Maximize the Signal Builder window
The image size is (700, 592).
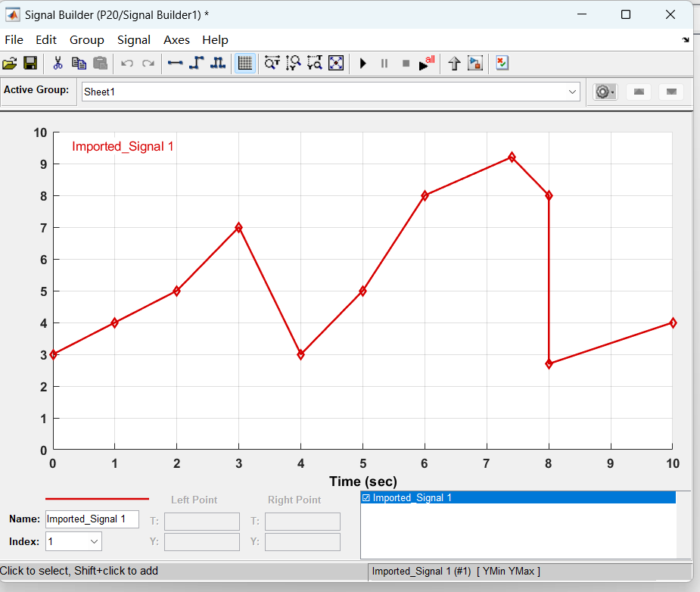[626, 14]
